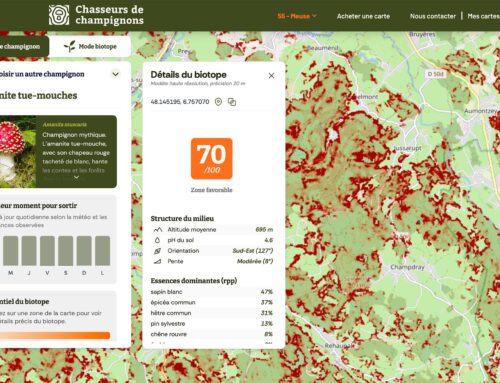Image resolution: width=500 pixels, height=383 pixels.
Task: Open the Acheter une carte page
Action: pos(363,16)
